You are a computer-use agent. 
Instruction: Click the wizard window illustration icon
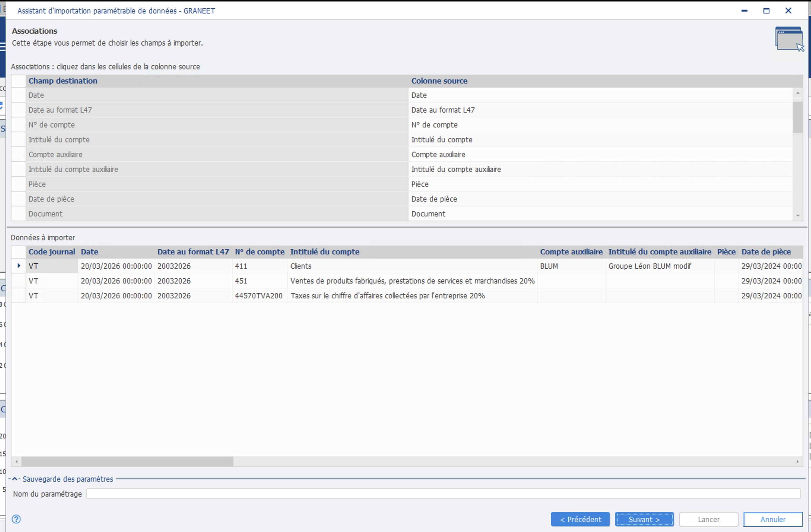pos(789,39)
